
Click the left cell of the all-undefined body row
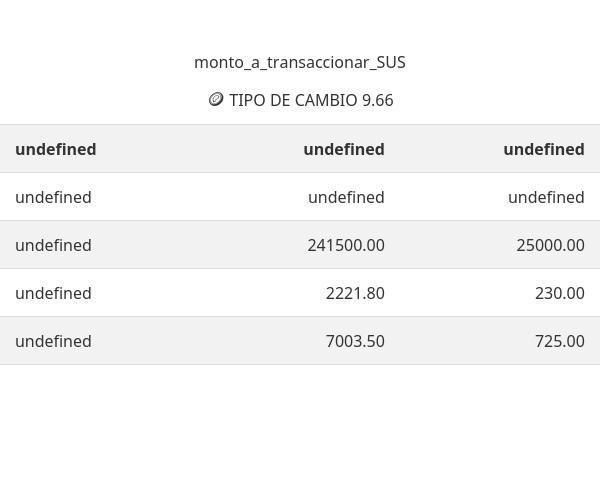pyautogui.click(x=53, y=197)
